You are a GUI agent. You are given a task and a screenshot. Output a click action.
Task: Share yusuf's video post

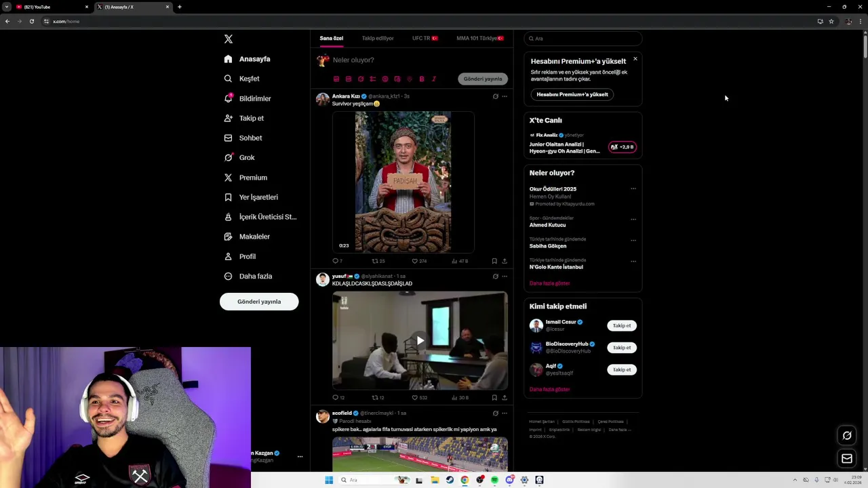point(505,398)
